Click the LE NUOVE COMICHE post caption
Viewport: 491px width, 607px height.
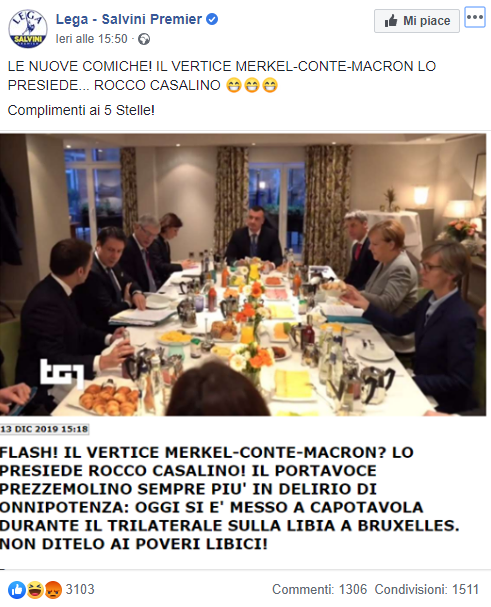222,75
